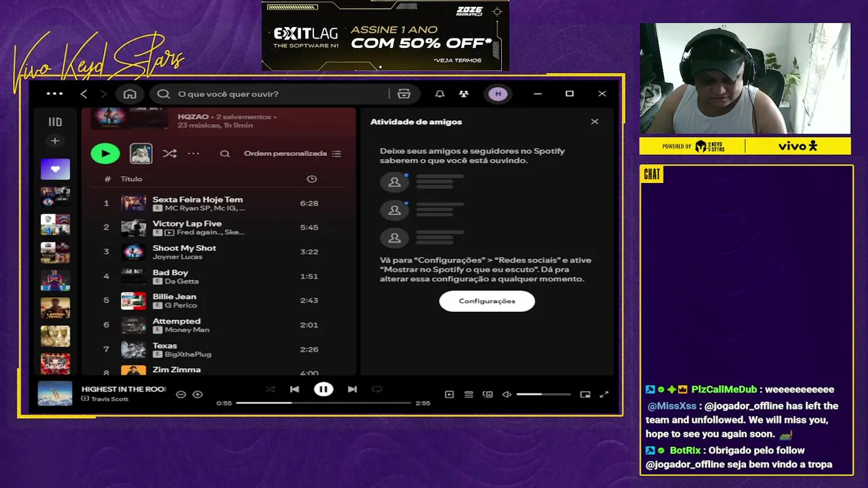
Task: Add current song to Liked Songs
Action: tap(197, 394)
